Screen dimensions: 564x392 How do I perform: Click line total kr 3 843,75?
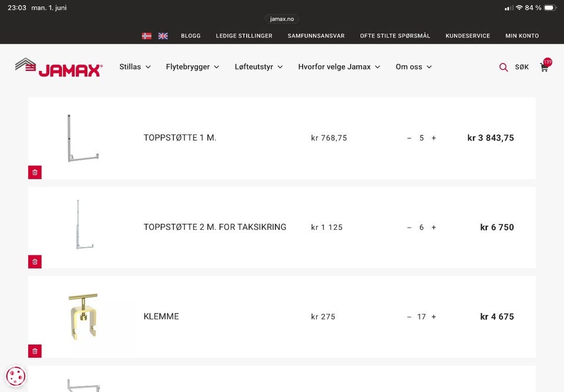491,138
